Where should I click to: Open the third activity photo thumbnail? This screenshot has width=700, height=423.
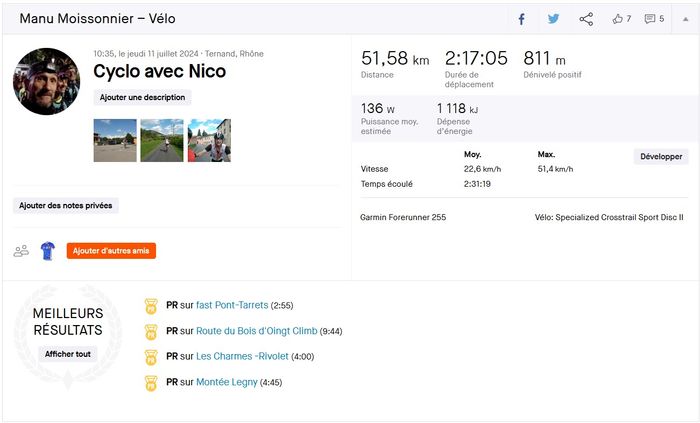209,140
